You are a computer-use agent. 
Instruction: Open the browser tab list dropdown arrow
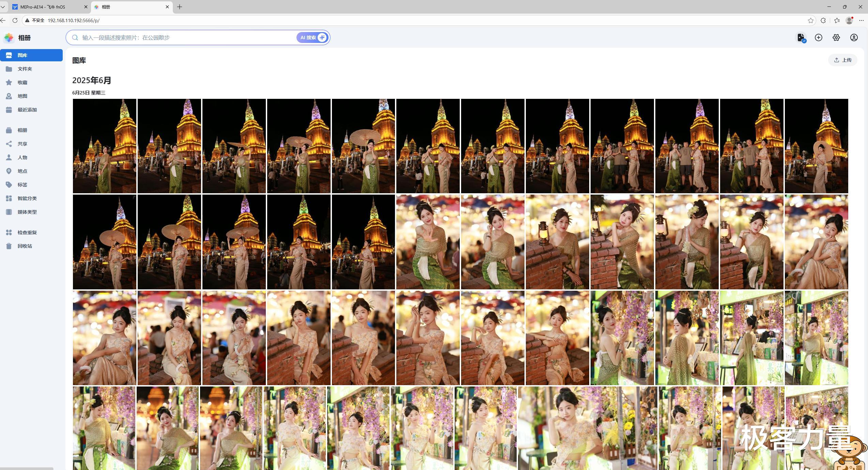coord(3,7)
